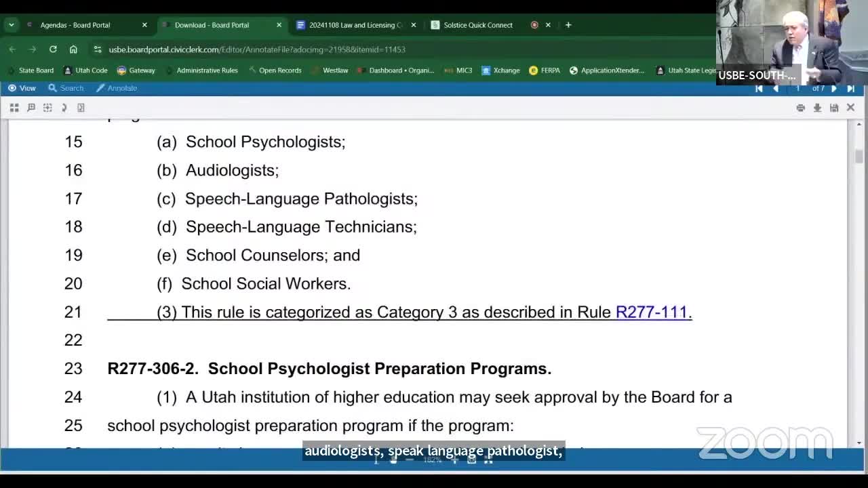Click the text "Speech-Language Technicians;"
The width and height of the screenshot is (868, 488).
point(302,226)
